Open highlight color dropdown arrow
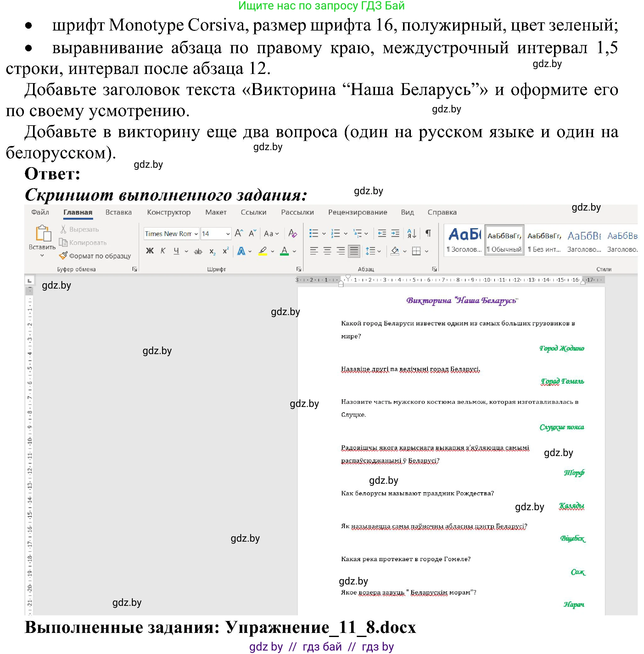Image resolution: width=644 pixels, height=654 pixels. [x=273, y=252]
